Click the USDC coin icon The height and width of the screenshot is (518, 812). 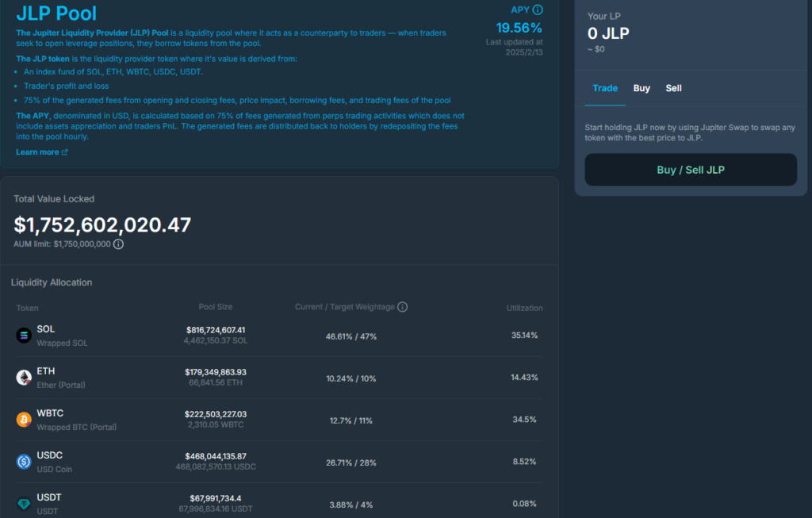24,462
